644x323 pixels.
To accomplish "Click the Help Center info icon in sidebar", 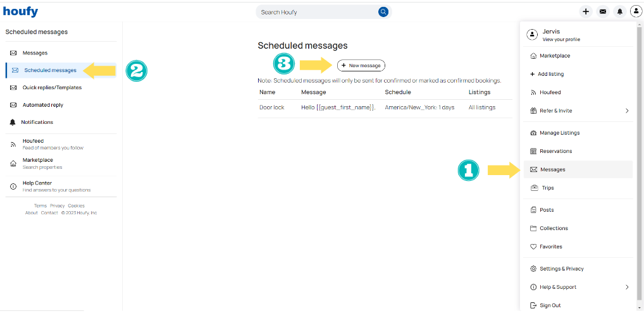I will (x=13, y=186).
